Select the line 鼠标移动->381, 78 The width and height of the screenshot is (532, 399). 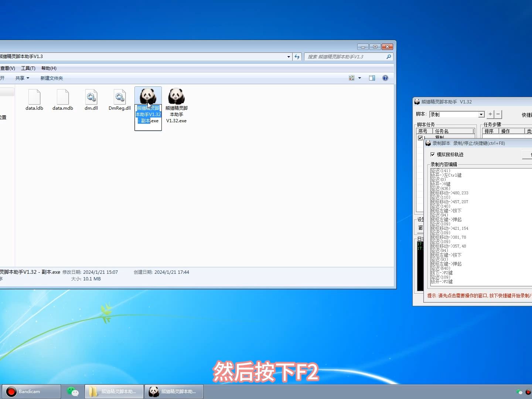pos(448,237)
